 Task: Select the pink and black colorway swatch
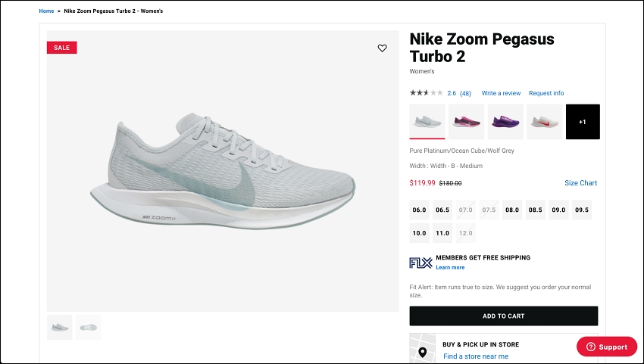click(466, 121)
